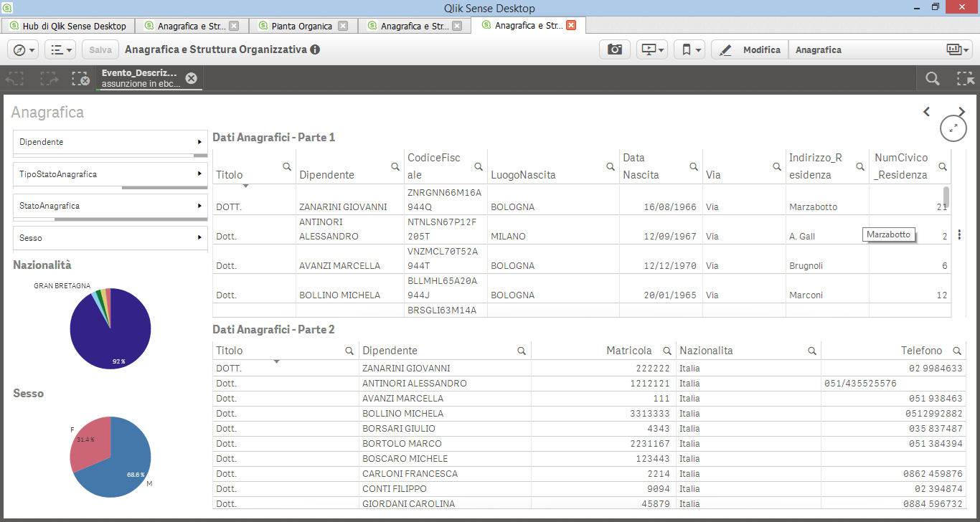
Task: Expand the StatoAnagrafica filter
Action: pyautogui.click(x=110, y=206)
